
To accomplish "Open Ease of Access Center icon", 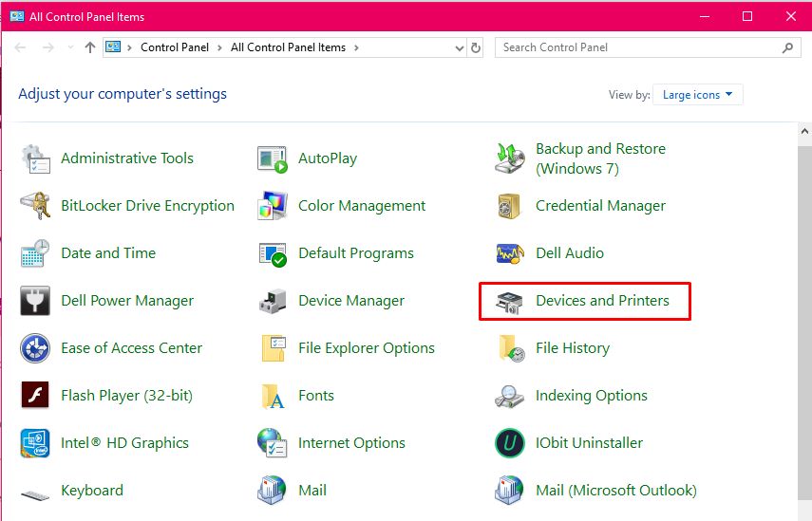I will pyautogui.click(x=35, y=348).
